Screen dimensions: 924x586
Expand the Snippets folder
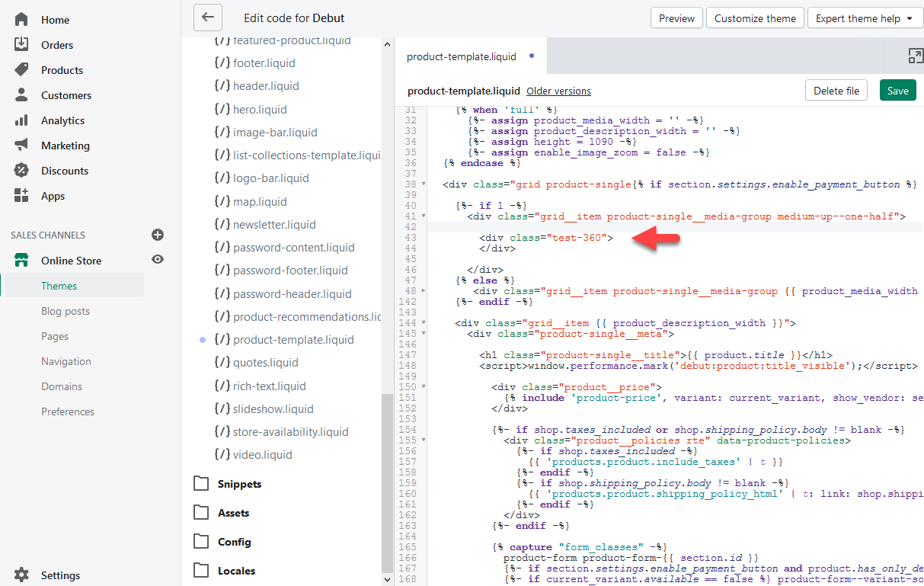click(227, 484)
